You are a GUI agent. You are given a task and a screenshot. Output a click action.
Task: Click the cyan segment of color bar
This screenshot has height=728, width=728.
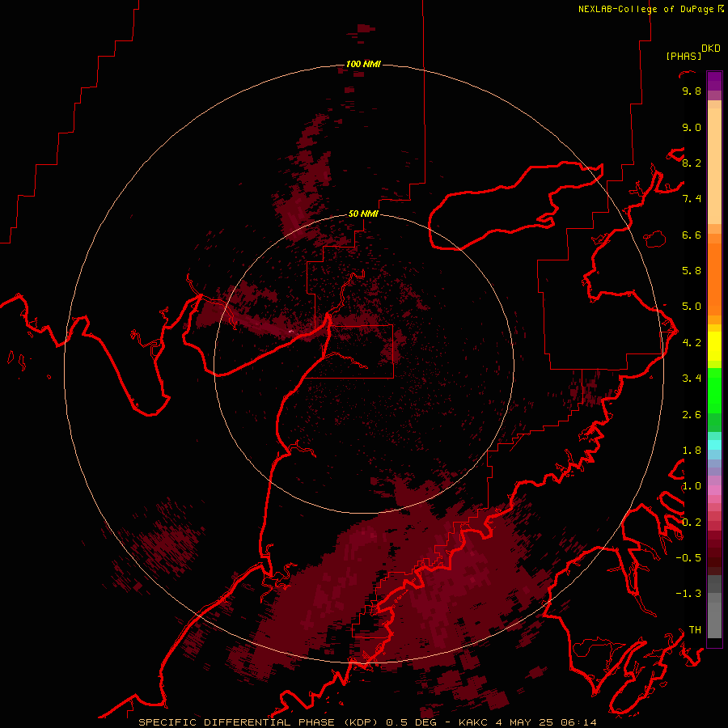[714, 445]
